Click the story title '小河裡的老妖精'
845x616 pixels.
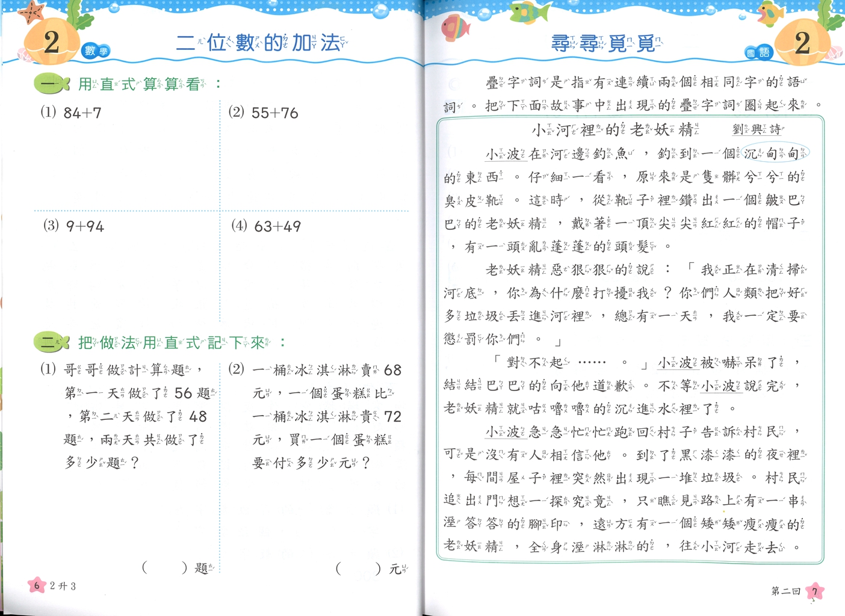click(615, 129)
